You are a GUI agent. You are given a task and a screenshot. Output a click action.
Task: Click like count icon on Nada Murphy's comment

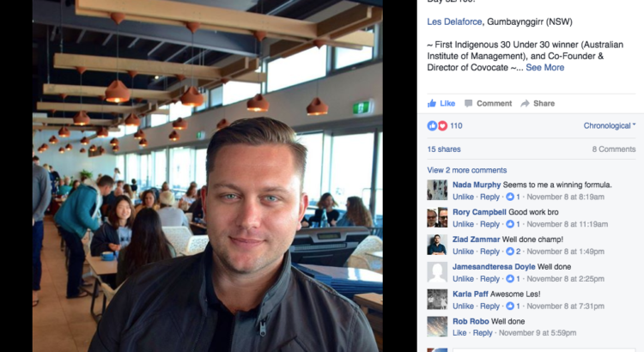510,197
